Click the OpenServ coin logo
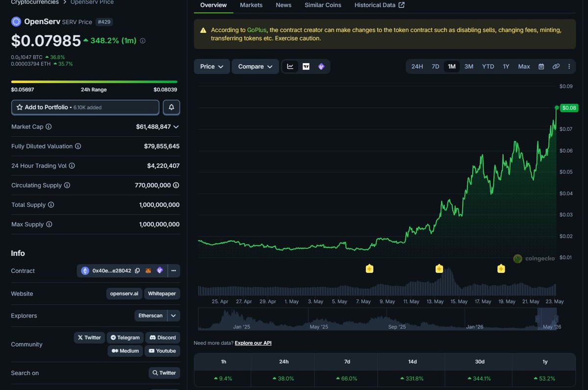This screenshot has width=588, height=390. coord(16,22)
